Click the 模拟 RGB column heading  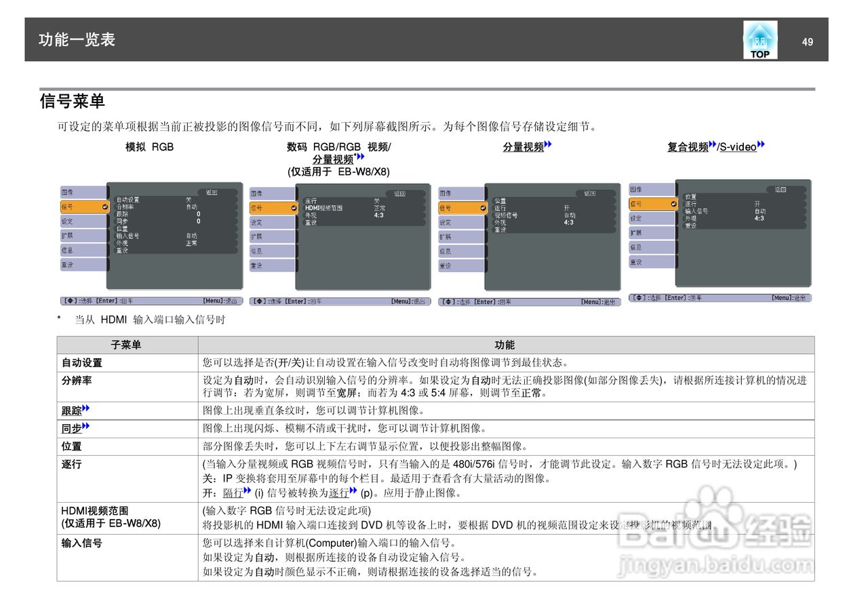(150, 147)
